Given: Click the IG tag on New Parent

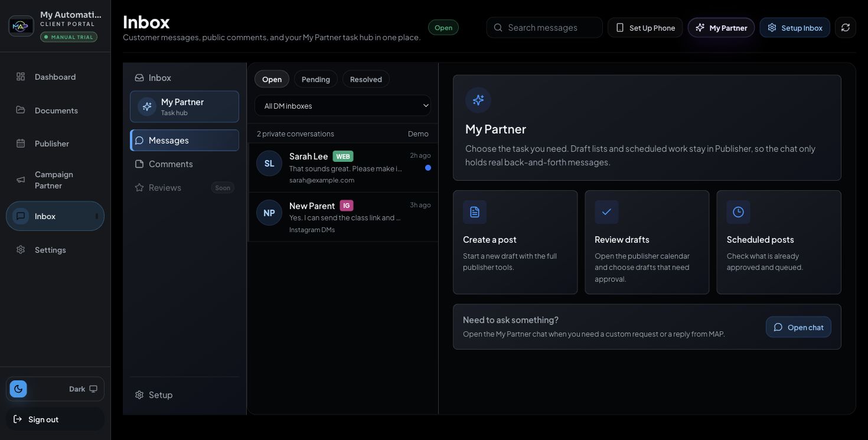Looking at the screenshot, I should [347, 206].
